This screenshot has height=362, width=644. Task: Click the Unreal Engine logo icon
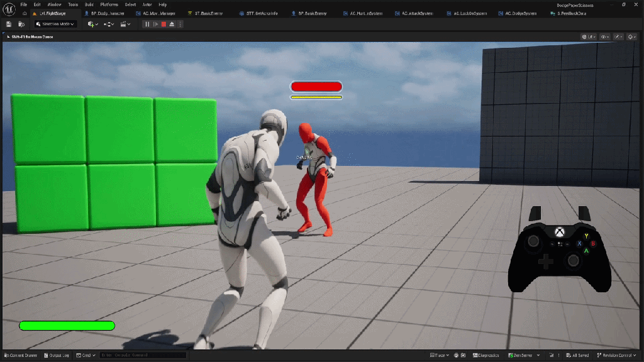(x=8, y=8)
